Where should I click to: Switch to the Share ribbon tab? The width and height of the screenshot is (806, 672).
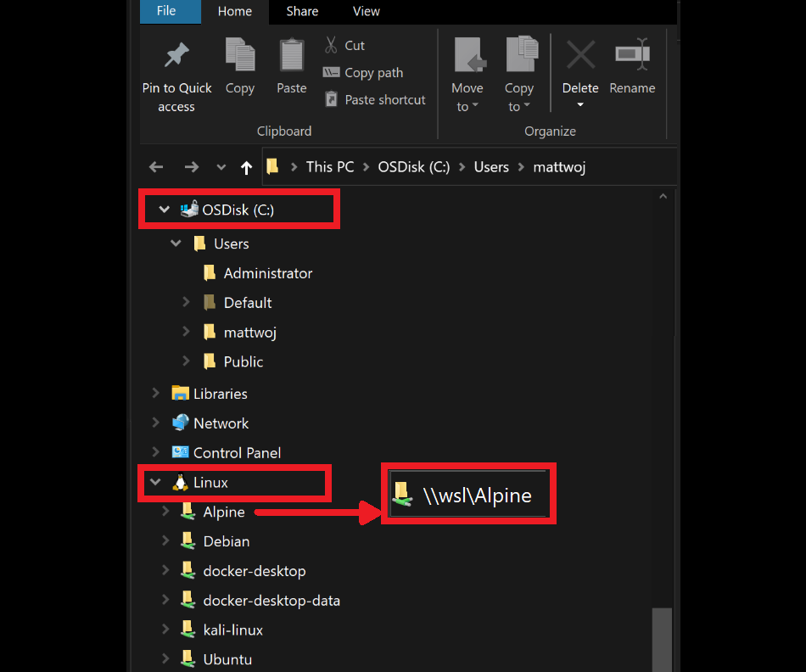[x=302, y=11]
